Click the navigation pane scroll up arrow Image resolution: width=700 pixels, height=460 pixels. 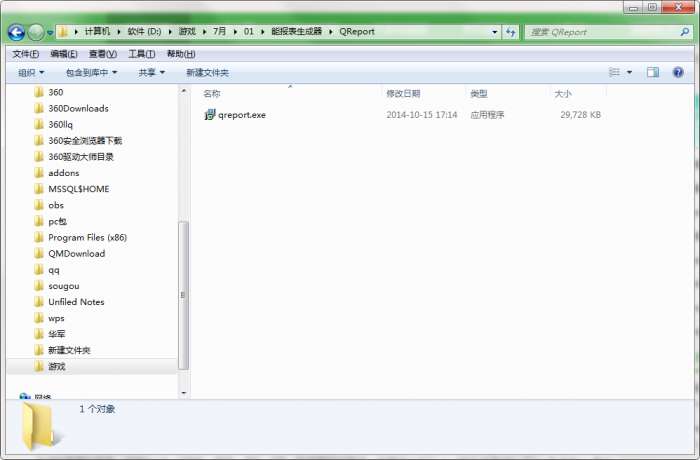point(183,91)
